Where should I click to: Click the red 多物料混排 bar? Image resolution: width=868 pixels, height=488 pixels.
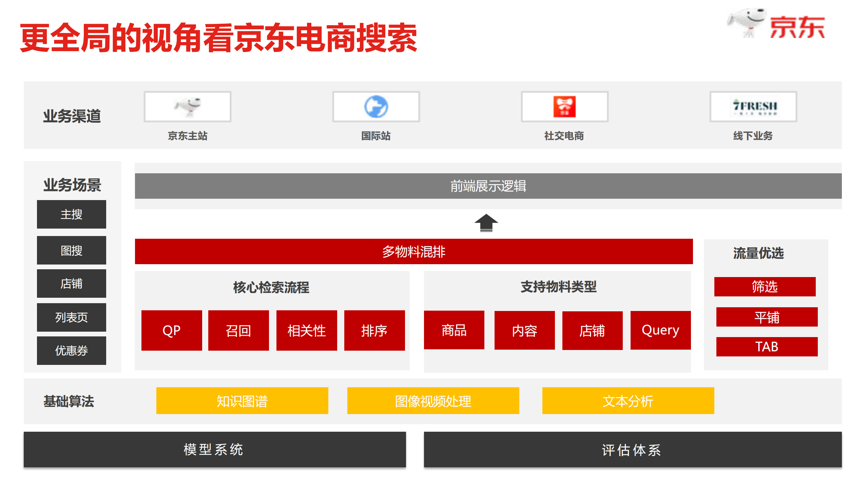413,252
